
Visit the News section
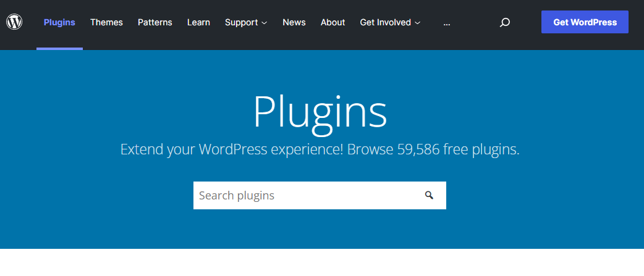[294, 22]
